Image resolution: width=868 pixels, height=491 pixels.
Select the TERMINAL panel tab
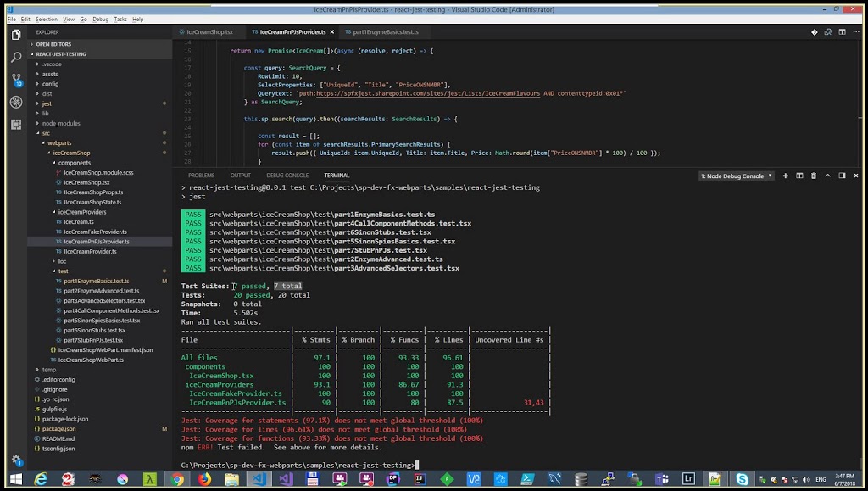(x=337, y=176)
